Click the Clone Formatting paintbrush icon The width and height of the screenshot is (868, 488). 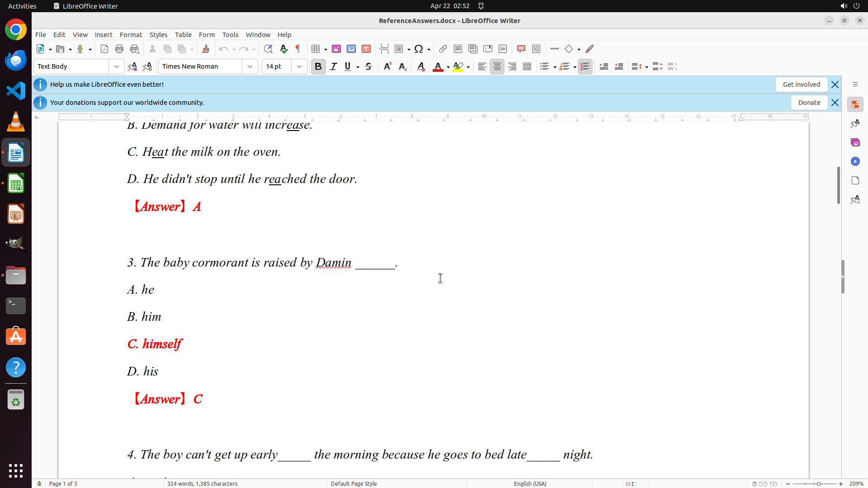[206, 49]
